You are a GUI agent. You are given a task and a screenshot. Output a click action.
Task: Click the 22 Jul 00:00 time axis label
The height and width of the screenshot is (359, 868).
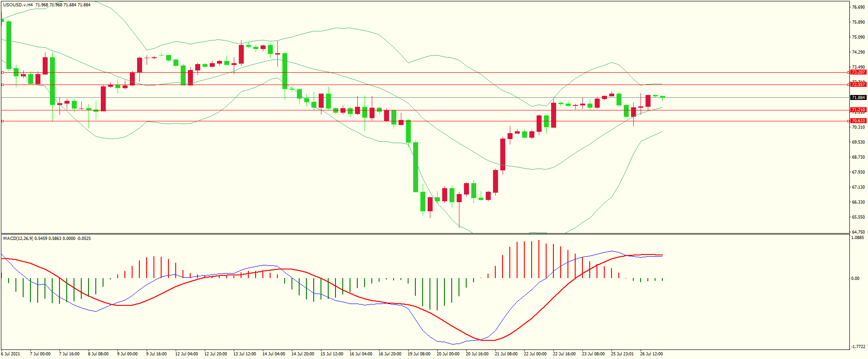click(535, 354)
